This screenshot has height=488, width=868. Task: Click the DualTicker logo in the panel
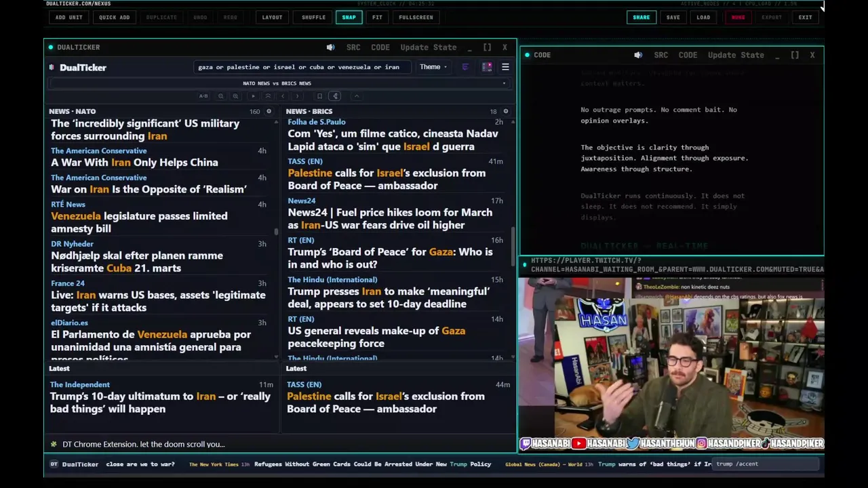pos(77,67)
